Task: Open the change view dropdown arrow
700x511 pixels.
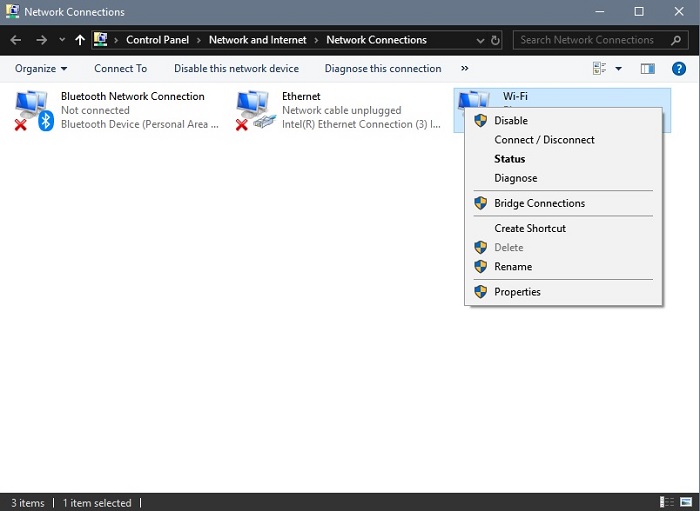Action: tap(618, 68)
